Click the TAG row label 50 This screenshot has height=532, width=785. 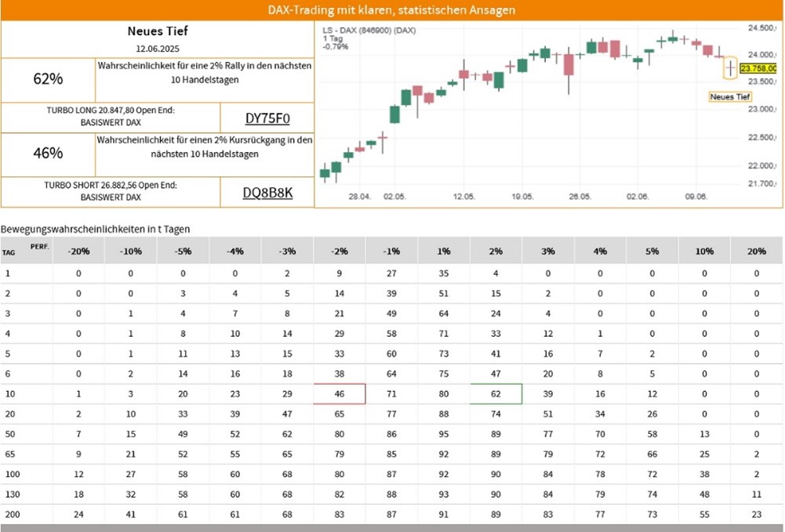[10, 434]
